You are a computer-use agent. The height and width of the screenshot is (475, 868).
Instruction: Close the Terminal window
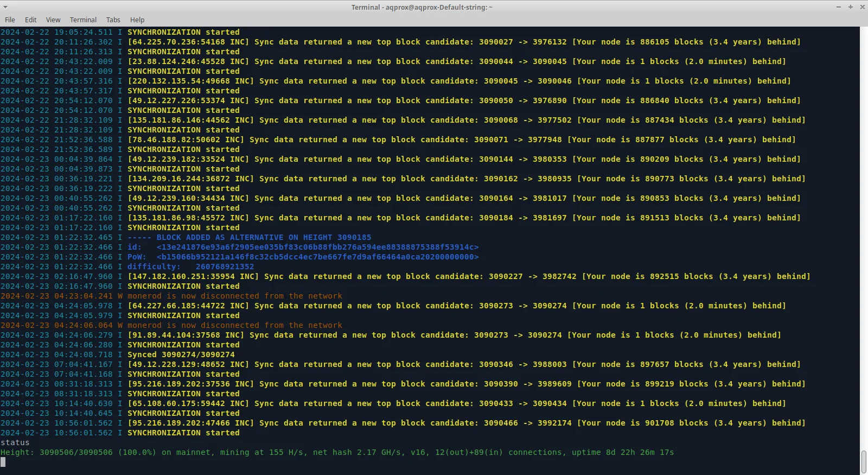tap(862, 7)
